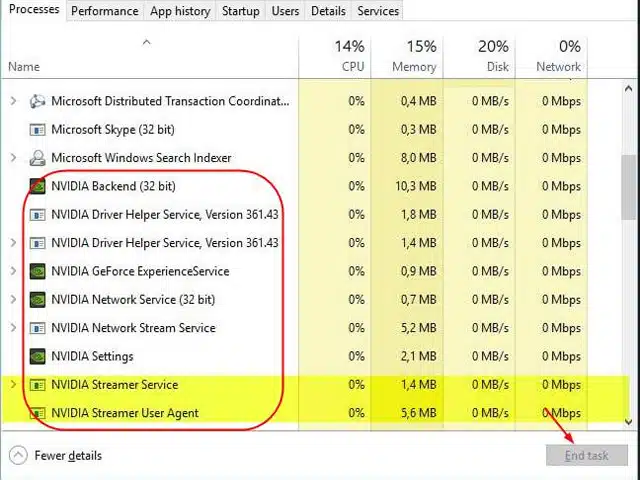Click the Microsoft Windows Search Indexer icon
Image resolution: width=640 pixels, height=480 pixels.
[x=37, y=158]
